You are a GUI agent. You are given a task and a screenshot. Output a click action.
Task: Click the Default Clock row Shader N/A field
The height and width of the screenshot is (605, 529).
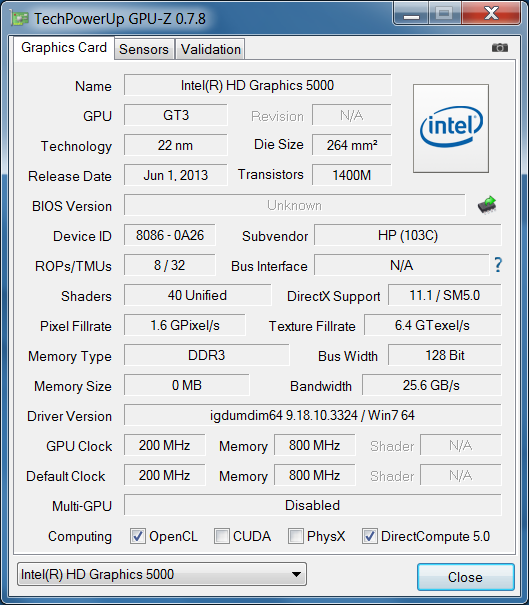tap(461, 475)
